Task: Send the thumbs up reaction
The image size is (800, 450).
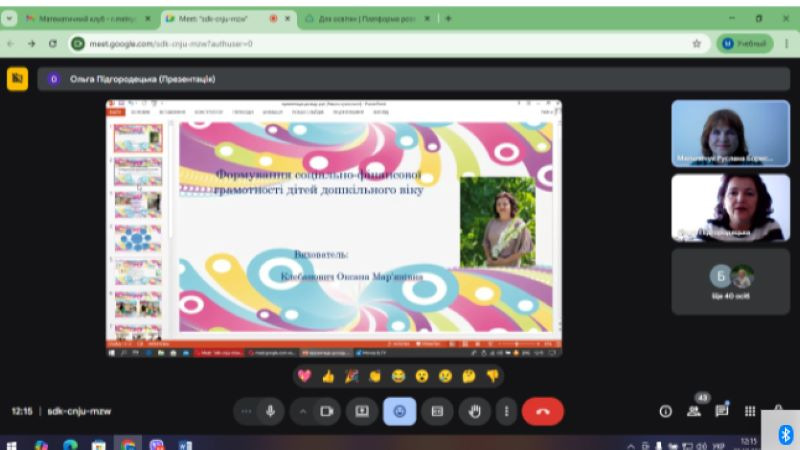Action: [x=328, y=376]
